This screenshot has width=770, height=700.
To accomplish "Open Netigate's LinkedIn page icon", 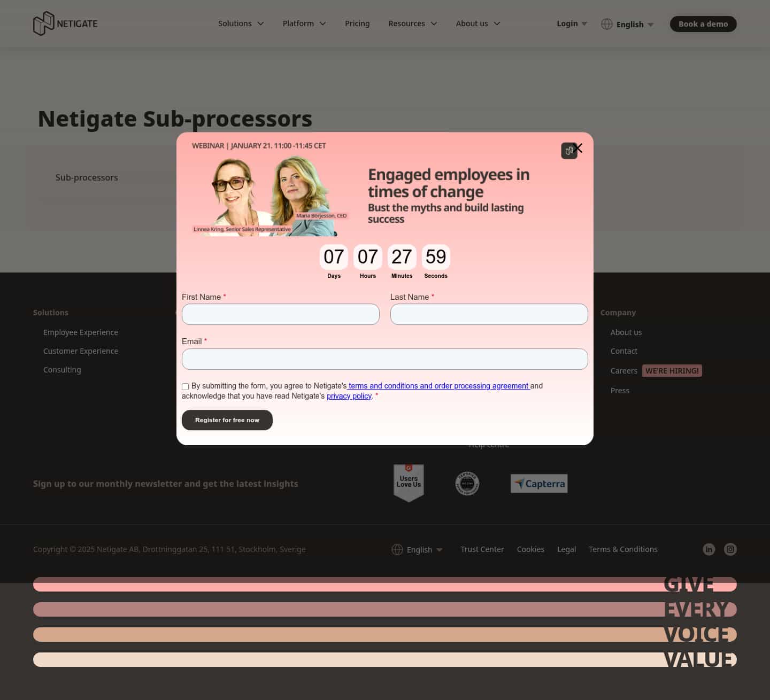I will click(709, 549).
